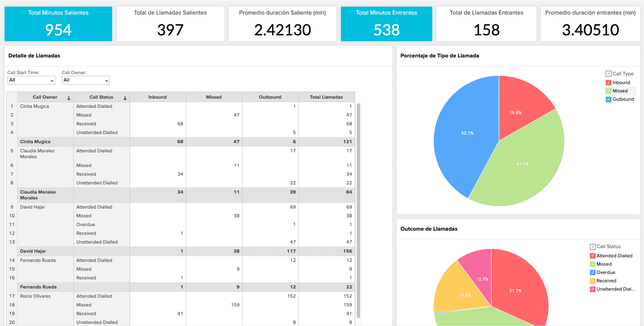
Task: Click the Overdue status cell for David Hajar
Action: click(102, 224)
